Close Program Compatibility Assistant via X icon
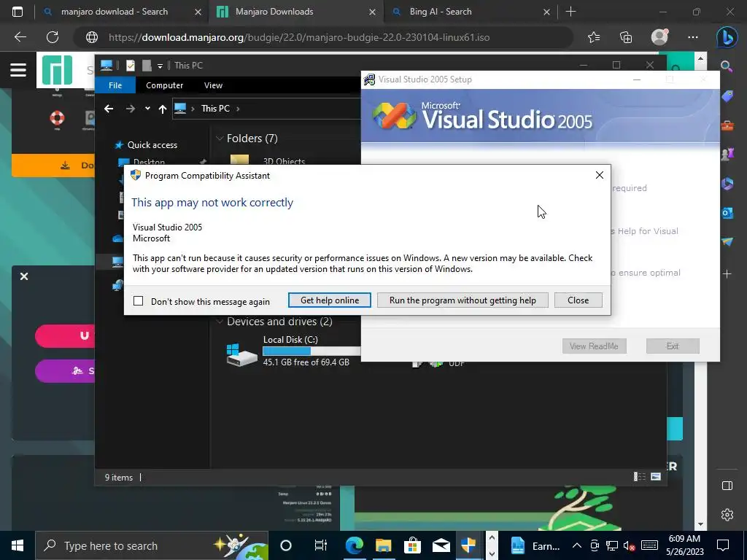Viewport: 747px width, 560px height. 600,175
